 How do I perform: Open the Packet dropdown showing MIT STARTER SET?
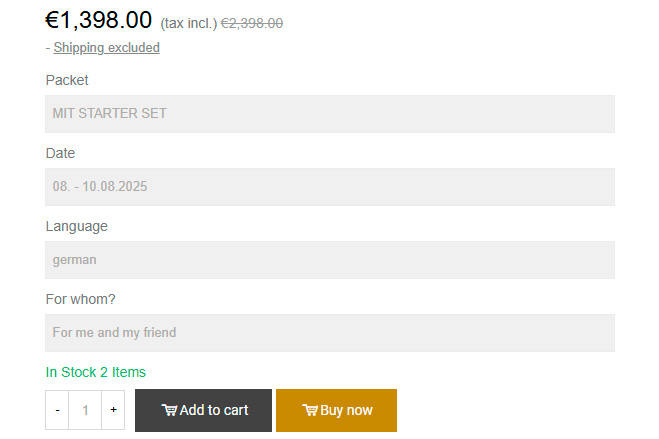(x=330, y=114)
